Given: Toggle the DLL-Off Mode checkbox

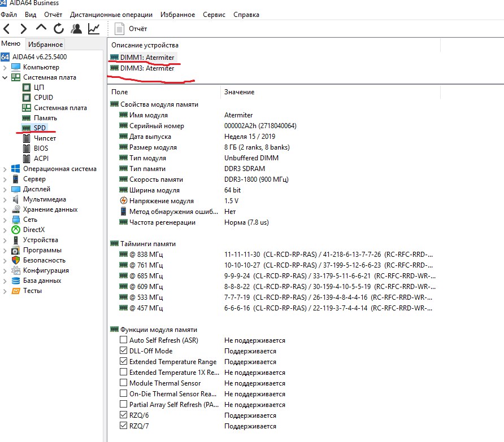Looking at the screenshot, I should pyautogui.click(x=123, y=350).
